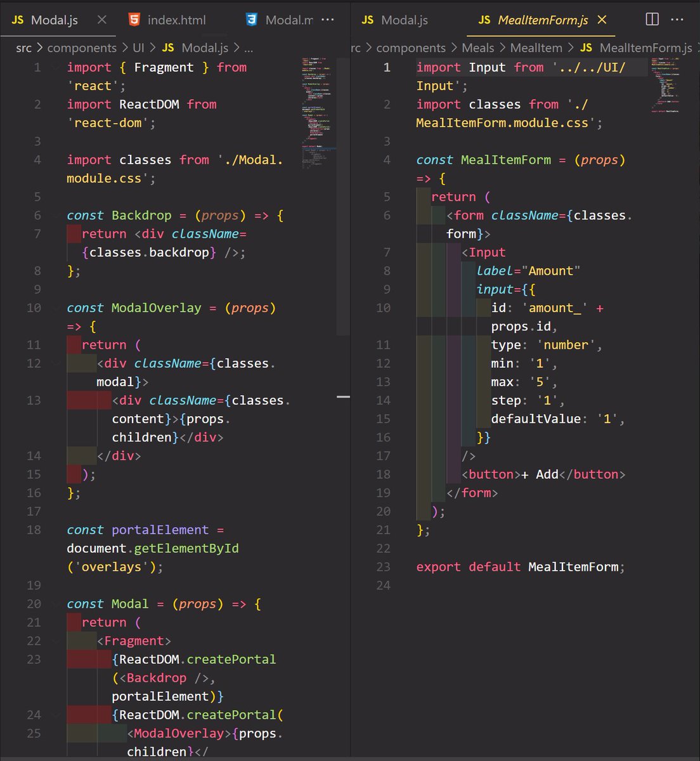Click 'components' in left breadcrumb
Image resolution: width=700 pixels, height=761 pixels.
click(x=82, y=48)
